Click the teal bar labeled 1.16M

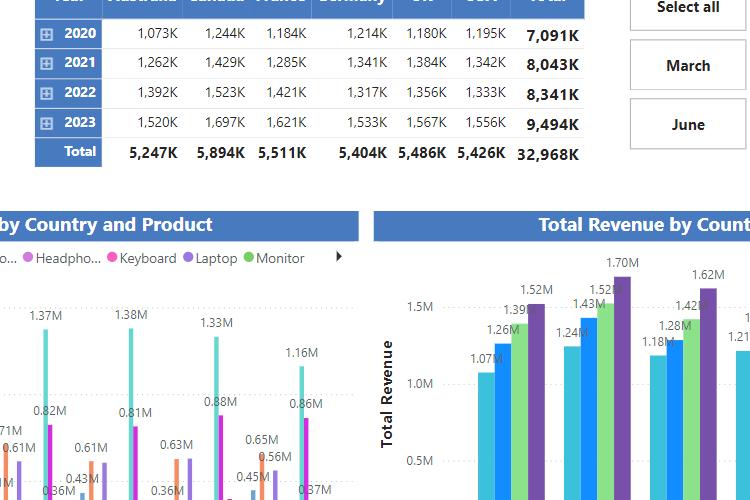point(302,433)
